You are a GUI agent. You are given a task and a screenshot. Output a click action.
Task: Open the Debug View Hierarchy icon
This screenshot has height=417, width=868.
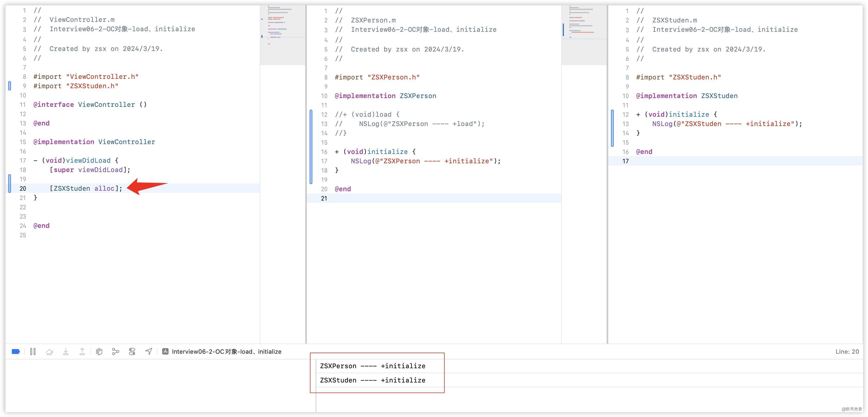(x=99, y=352)
